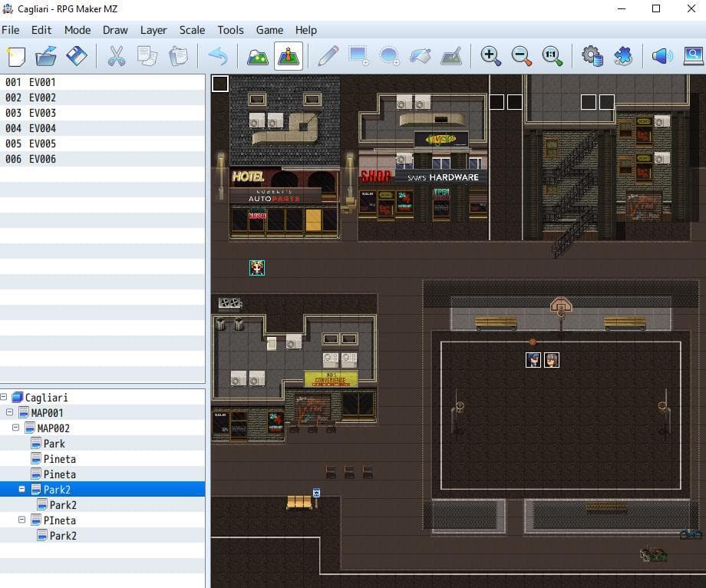Select the Shadow Pen tool
Screen dimensions: 706x588
(x=451, y=56)
